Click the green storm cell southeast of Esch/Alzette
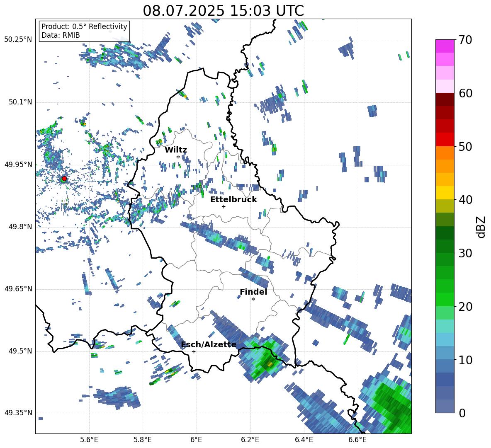Screen dimensions: 491x448 tap(264, 358)
